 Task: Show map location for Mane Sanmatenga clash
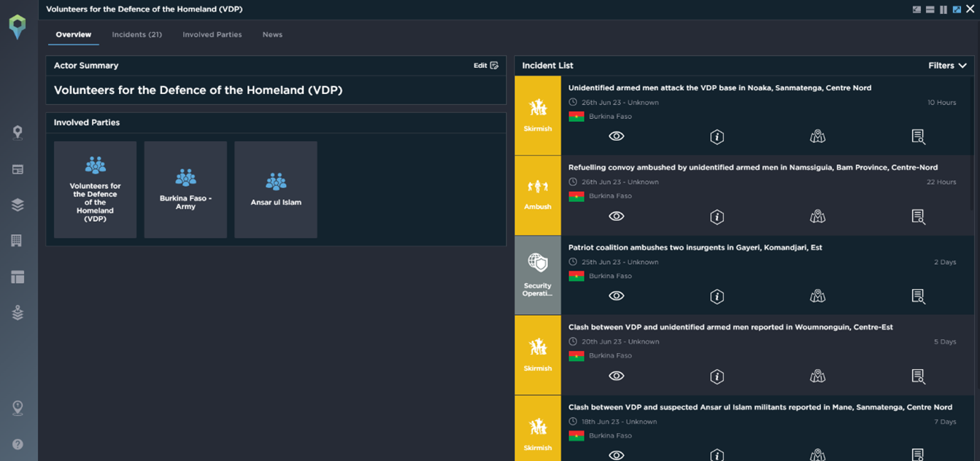pyautogui.click(x=817, y=455)
